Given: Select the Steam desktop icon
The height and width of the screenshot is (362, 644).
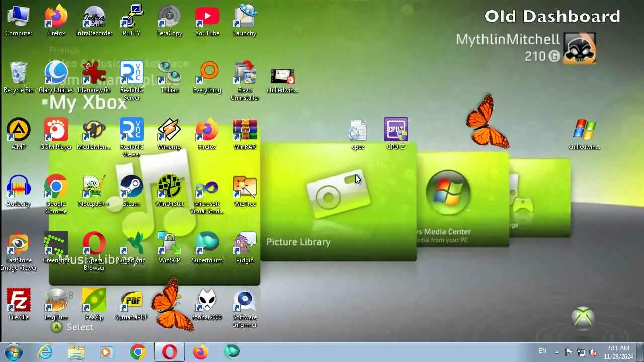Looking at the screenshot, I should tap(132, 192).
